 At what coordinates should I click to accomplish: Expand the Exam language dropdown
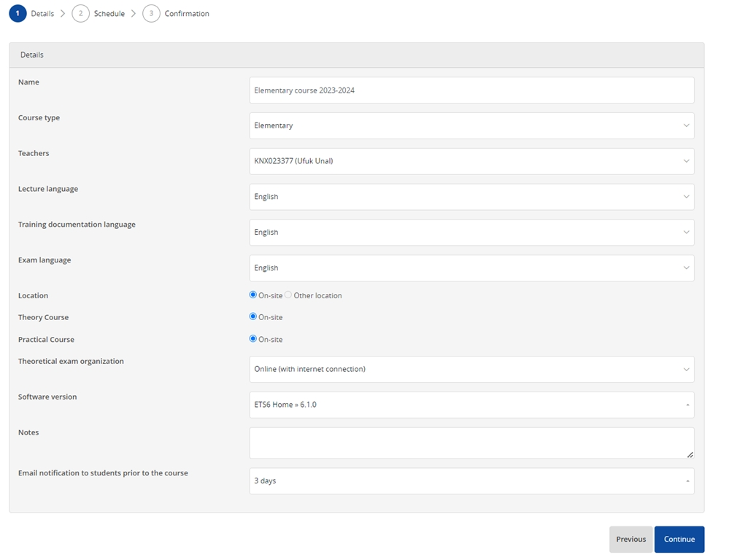coord(471,268)
